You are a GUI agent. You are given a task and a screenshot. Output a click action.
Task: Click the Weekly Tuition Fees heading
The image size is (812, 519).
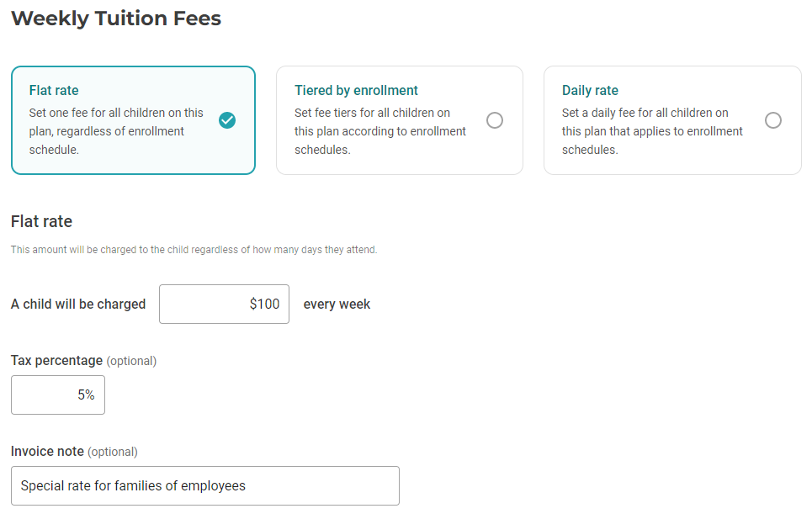click(115, 18)
